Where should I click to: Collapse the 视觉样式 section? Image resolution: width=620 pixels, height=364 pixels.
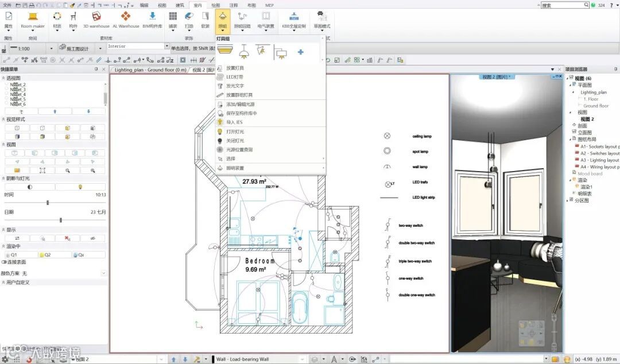coord(3,119)
